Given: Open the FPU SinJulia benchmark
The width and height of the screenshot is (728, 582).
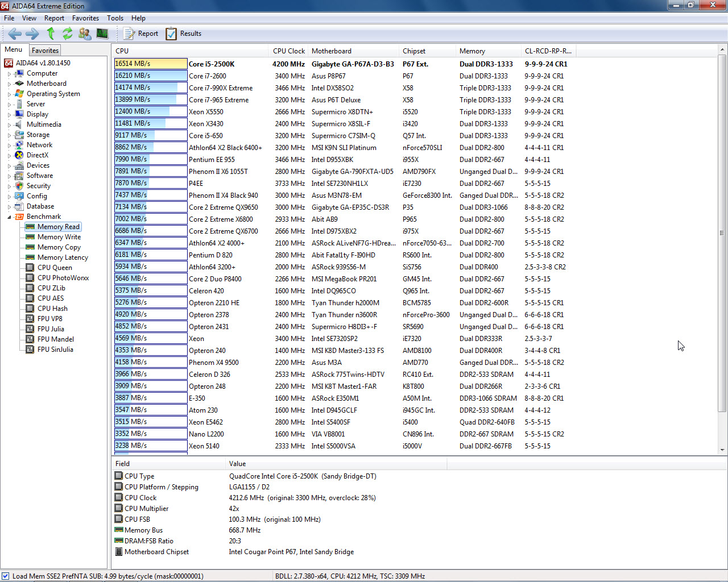Looking at the screenshot, I should 55,350.
